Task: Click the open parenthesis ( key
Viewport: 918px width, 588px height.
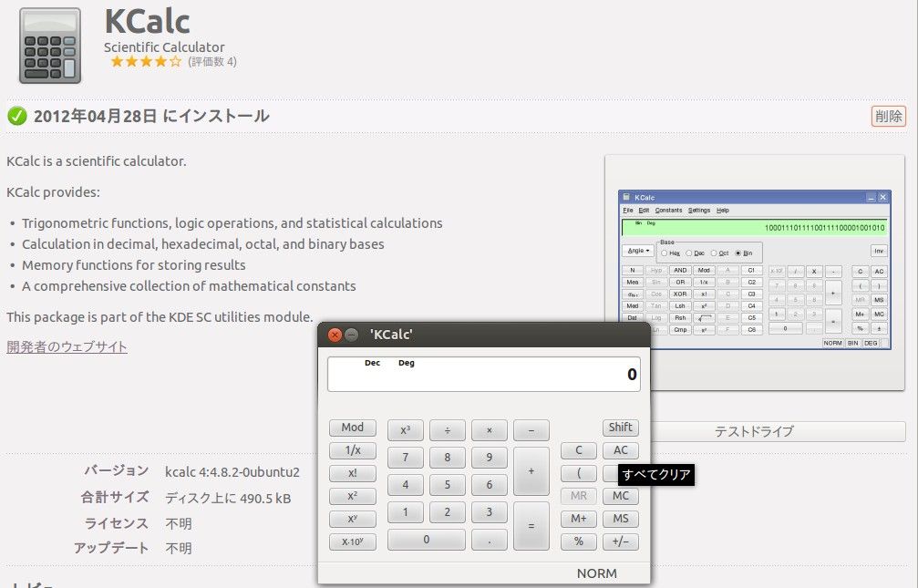Action: 579,473
